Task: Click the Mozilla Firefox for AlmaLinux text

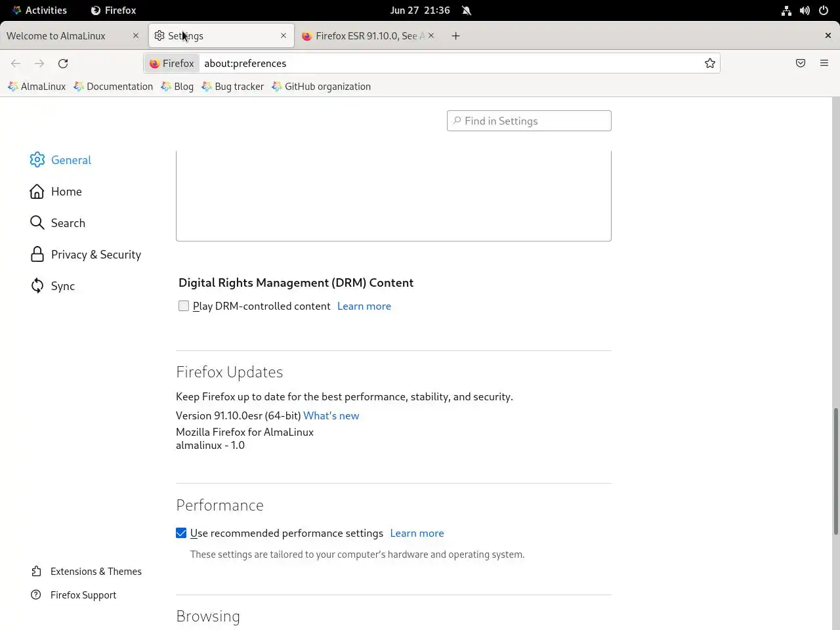Action: click(x=245, y=432)
